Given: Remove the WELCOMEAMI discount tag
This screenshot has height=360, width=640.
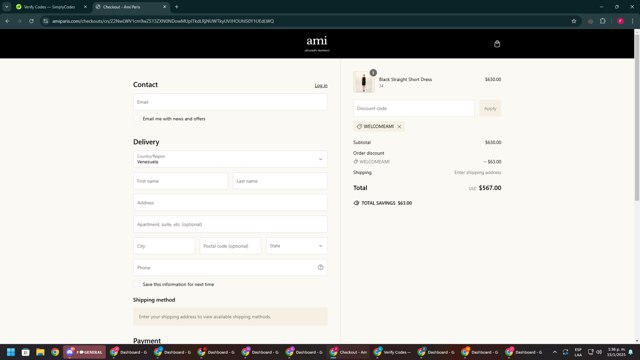Looking at the screenshot, I should (399, 127).
